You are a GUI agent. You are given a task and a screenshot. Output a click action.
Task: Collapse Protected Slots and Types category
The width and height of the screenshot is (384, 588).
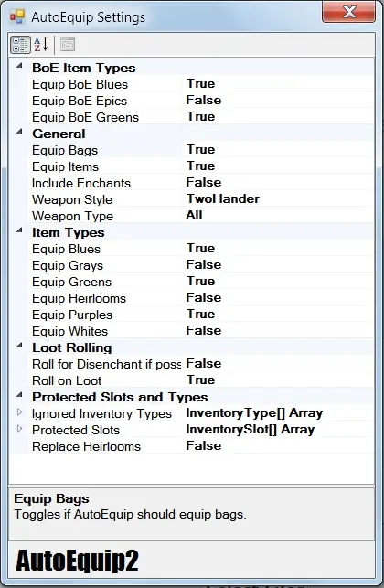coord(19,396)
